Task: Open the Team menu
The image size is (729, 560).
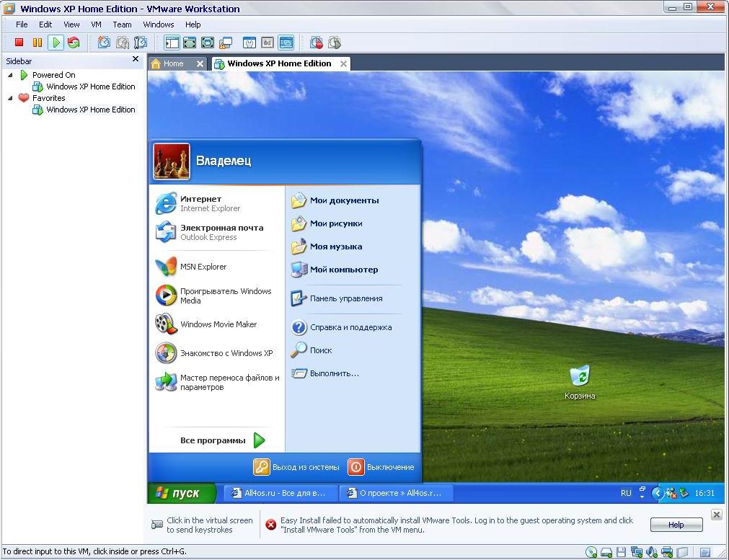Action: 123,25
